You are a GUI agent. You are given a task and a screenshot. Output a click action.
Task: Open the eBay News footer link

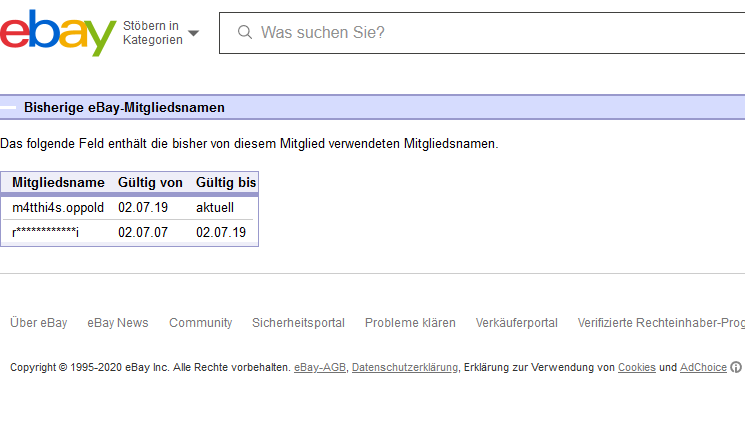(118, 323)
